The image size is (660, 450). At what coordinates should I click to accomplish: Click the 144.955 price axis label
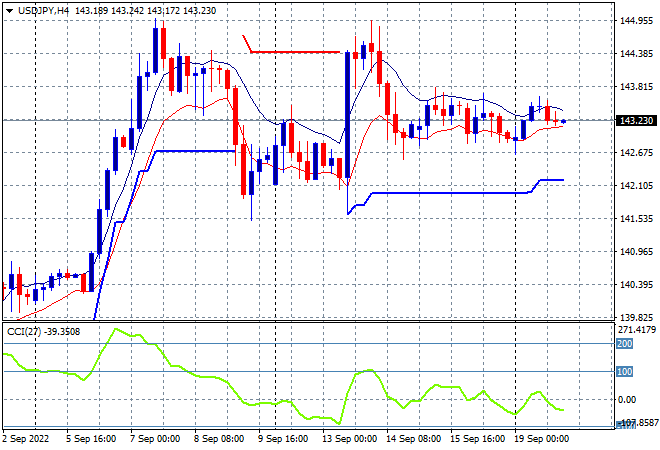click(x=636, y=20)
